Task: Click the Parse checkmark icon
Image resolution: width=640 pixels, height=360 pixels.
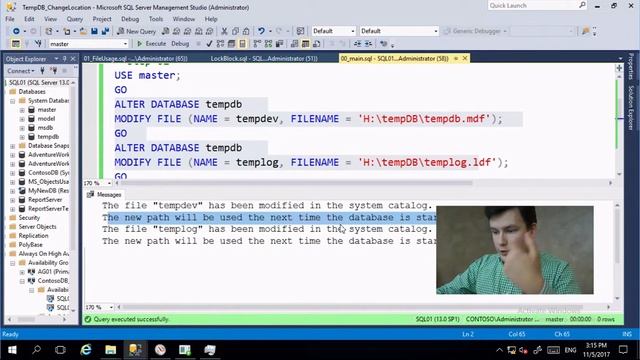Action: 209,44
